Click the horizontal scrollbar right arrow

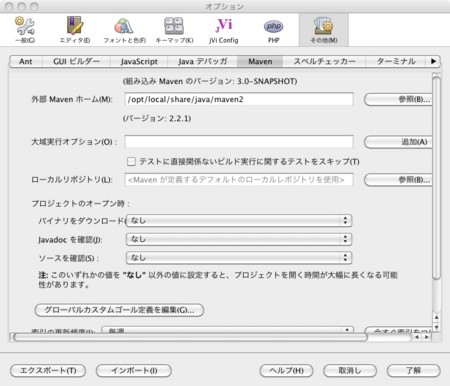426,337
